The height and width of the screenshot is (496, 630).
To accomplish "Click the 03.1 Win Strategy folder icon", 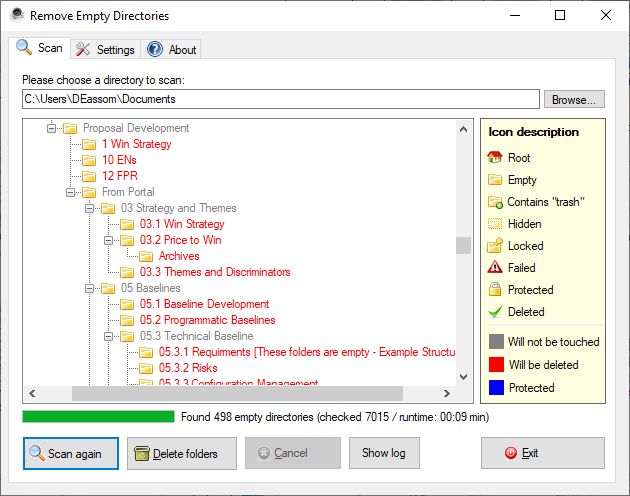I will (x=127, y=224).
